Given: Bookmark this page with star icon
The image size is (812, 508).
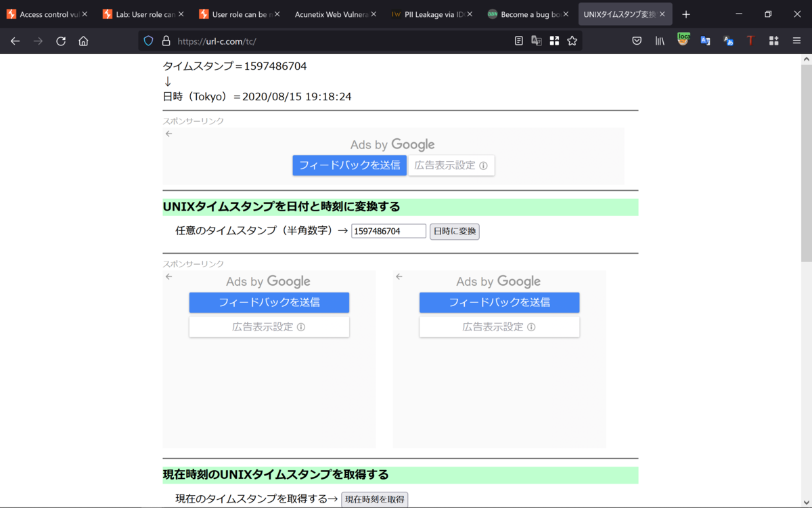Looking at the screenshot, I should [572, 41].
